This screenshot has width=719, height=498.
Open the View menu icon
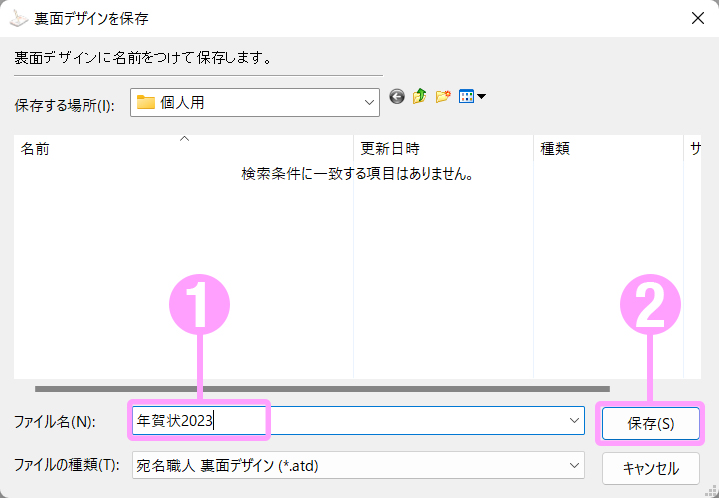coord(471,97)
